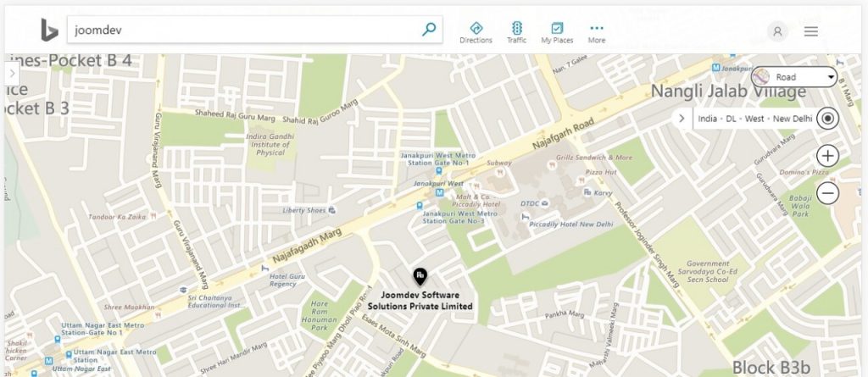Click the Pizza Hut restaurant marker
Viewport: 868px width, 377px height.
click(x=581, y=180)
